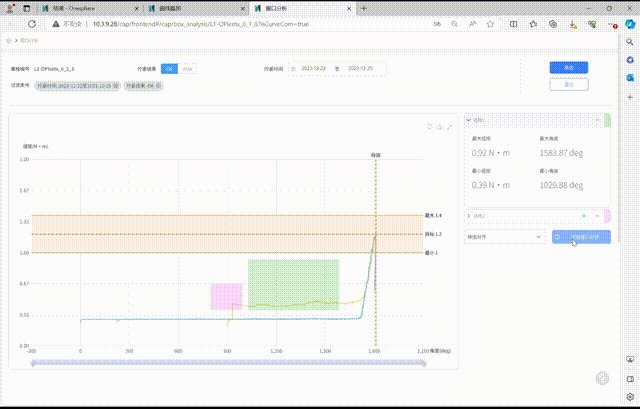
Task: Click the start date field 2023-12-22
Action: coord(313,69)
